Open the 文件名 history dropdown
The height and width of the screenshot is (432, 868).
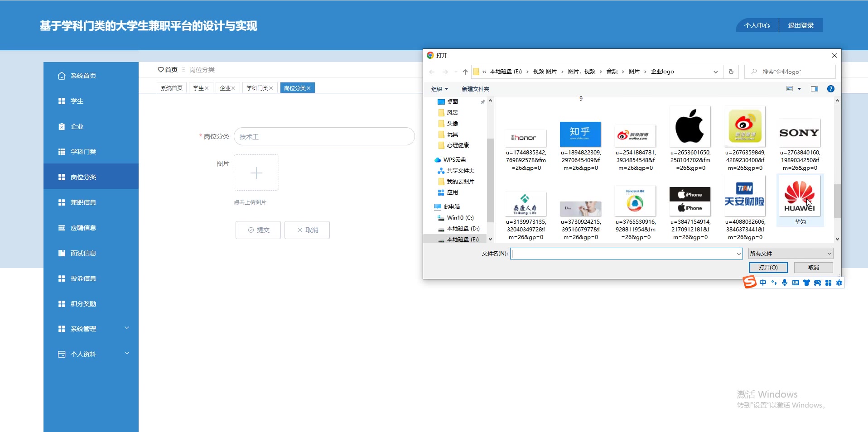pyautogui.click(x=739, y=254)
